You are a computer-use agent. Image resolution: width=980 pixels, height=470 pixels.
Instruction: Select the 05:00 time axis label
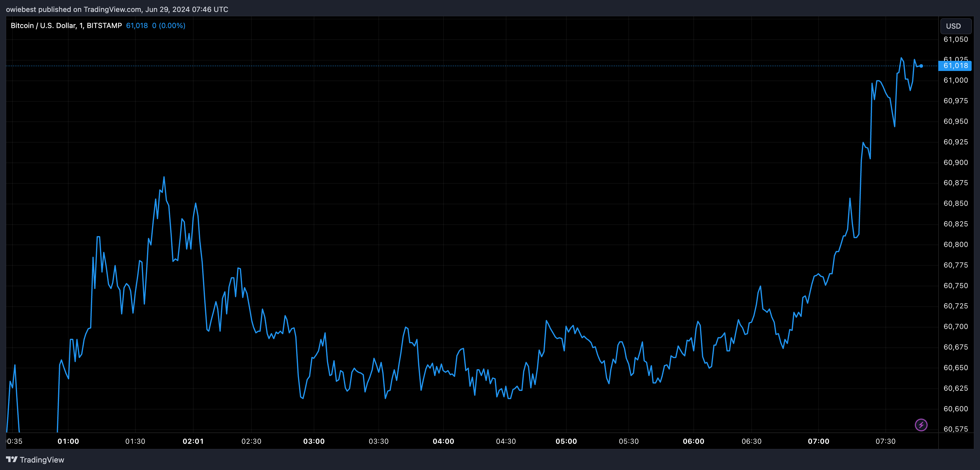[x=566, y=441]
